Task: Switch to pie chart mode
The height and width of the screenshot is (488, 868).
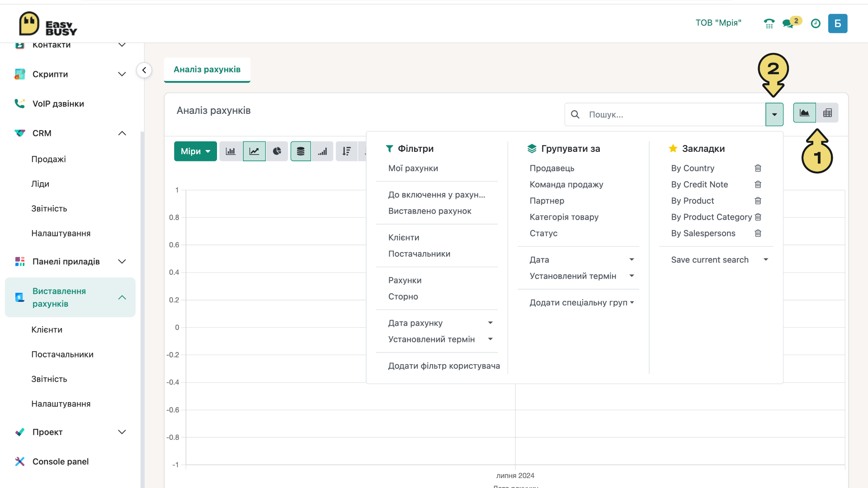Action: [x=277, y=151]
